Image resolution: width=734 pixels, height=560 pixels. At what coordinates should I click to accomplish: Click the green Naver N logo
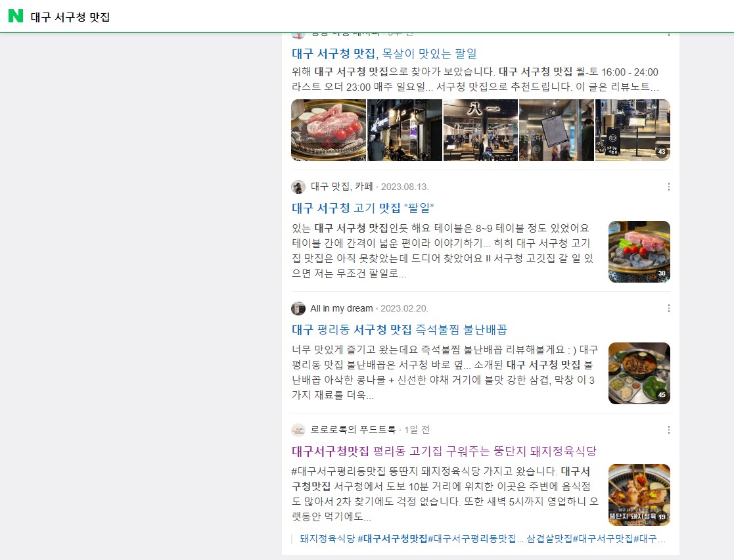[x=16, y=16]
